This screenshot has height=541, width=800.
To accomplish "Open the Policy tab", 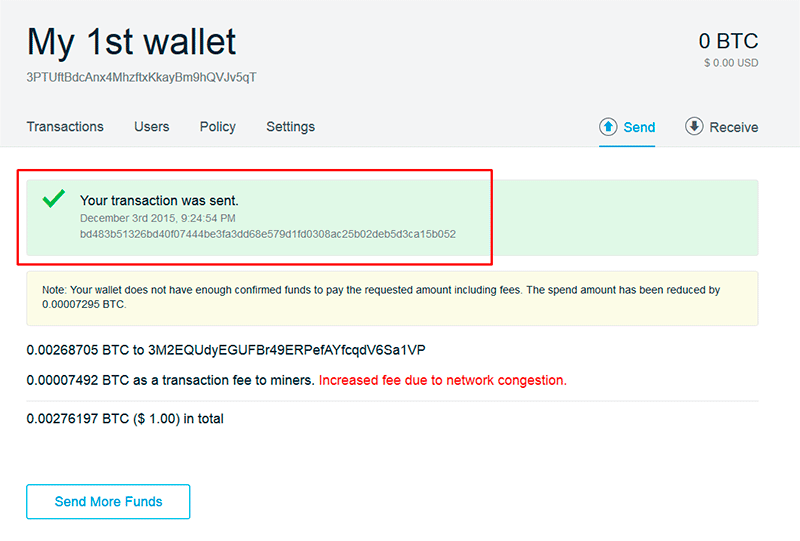I will (x=217, y=127).
